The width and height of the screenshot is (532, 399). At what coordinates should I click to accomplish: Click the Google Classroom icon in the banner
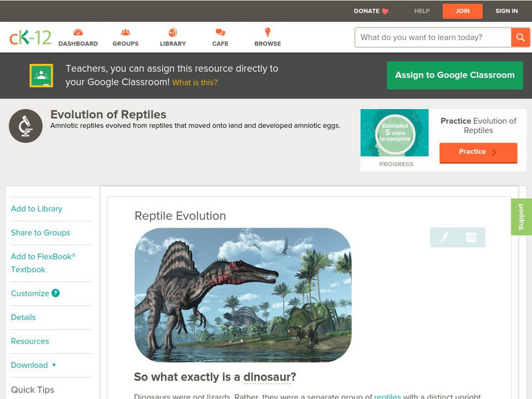click(x=42, y=75)
